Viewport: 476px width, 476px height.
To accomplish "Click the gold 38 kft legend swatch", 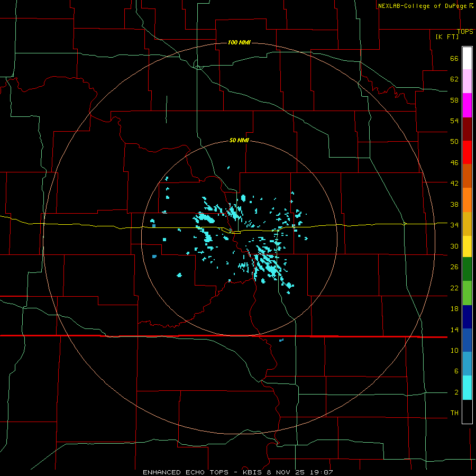I will (x=467, y=224).
